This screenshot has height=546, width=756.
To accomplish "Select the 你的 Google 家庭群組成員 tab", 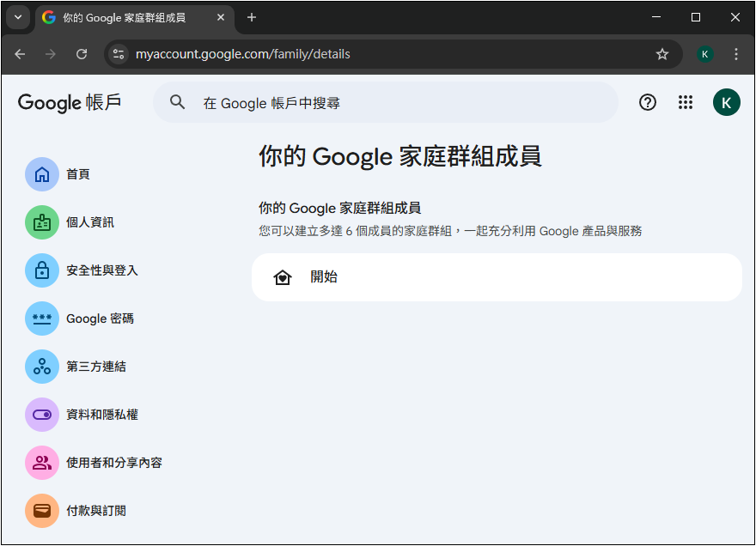I will click(x=129, y=17).
